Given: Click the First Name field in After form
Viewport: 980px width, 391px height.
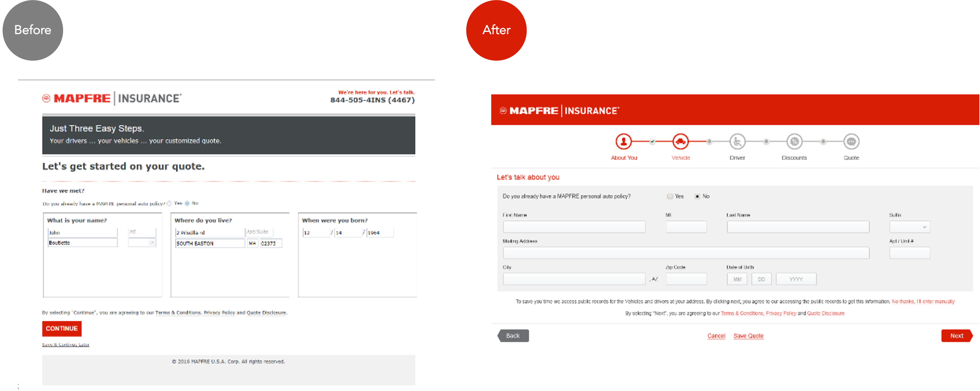Looking at the screenshot, I should click(x=574, y=227).
